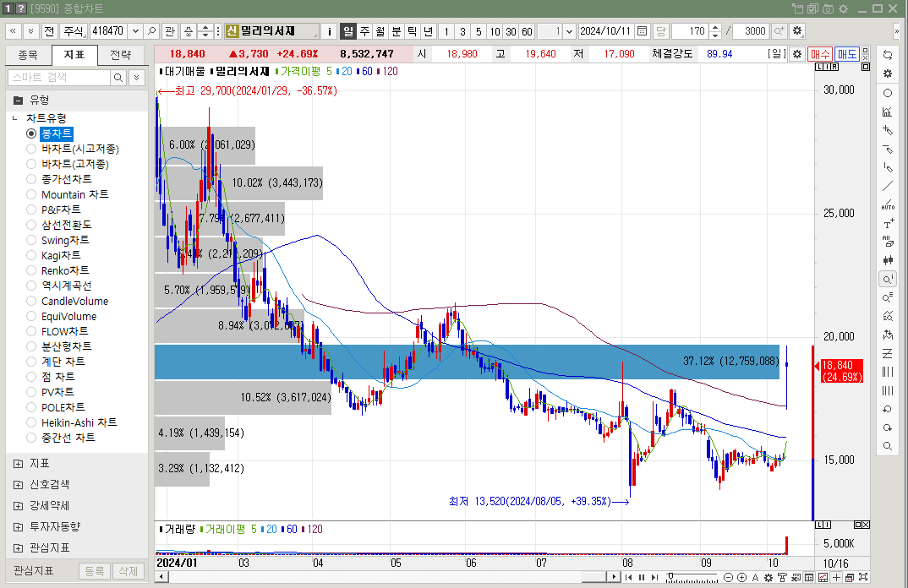This screenshot has height=588, width=908.
Task: Click the stock code search magnifier icon
Action: pos(151,31)
